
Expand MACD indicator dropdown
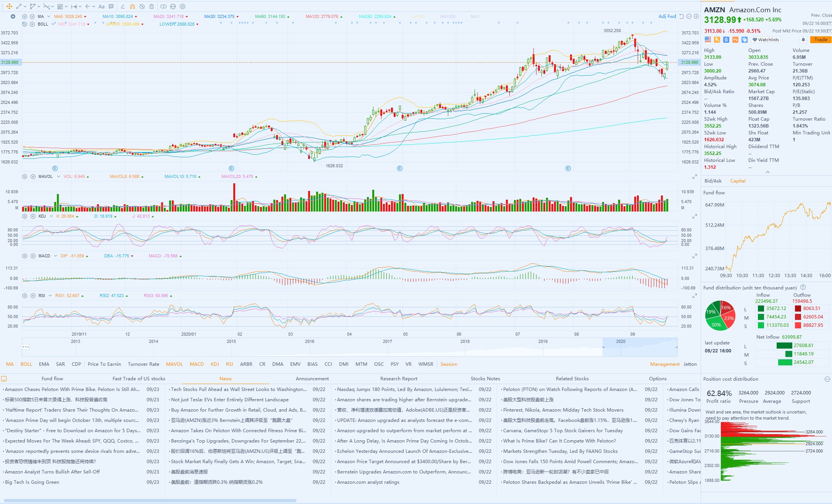pyautogui.click(x=55, y=256)
